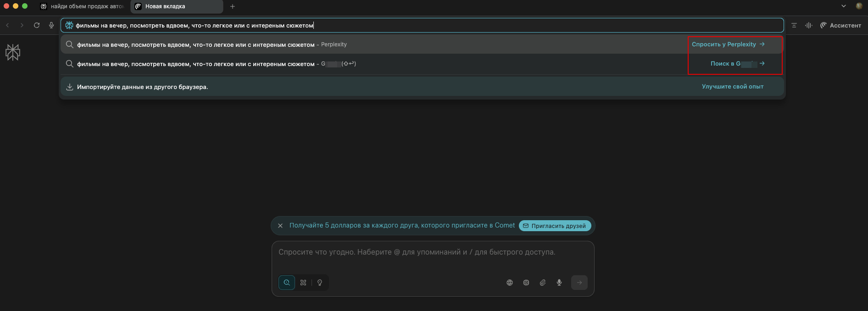Switch to the 'найди объем продаж' tab
The image size is (868, 311).
pos(83,6)
